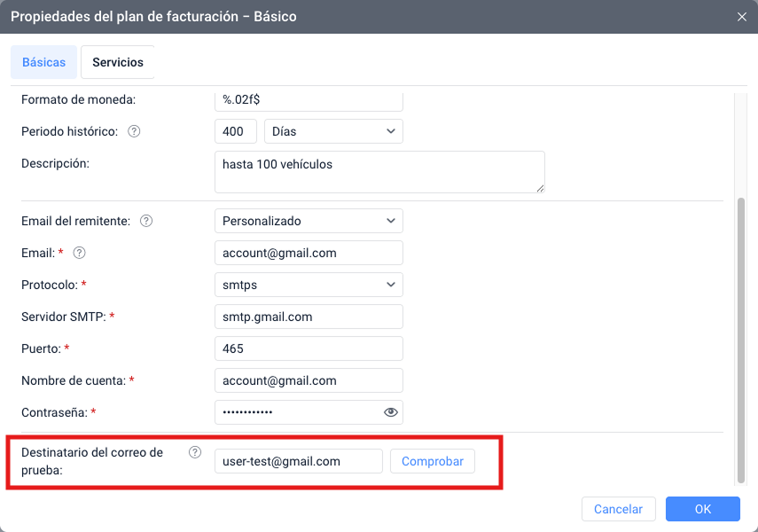Viewport: 758px width, 532px height.
Task: Click the Servidor SMTP input field
Action: [309, 317]
